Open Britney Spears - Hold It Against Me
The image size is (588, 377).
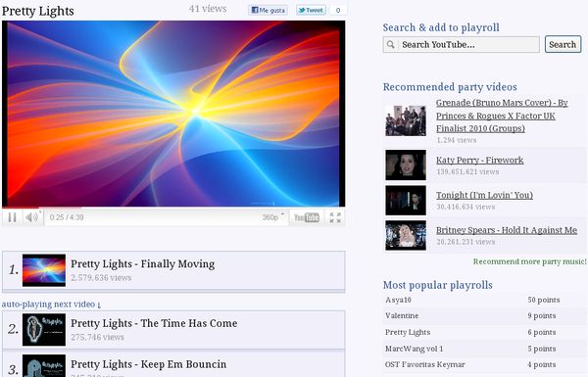(507, 230)
